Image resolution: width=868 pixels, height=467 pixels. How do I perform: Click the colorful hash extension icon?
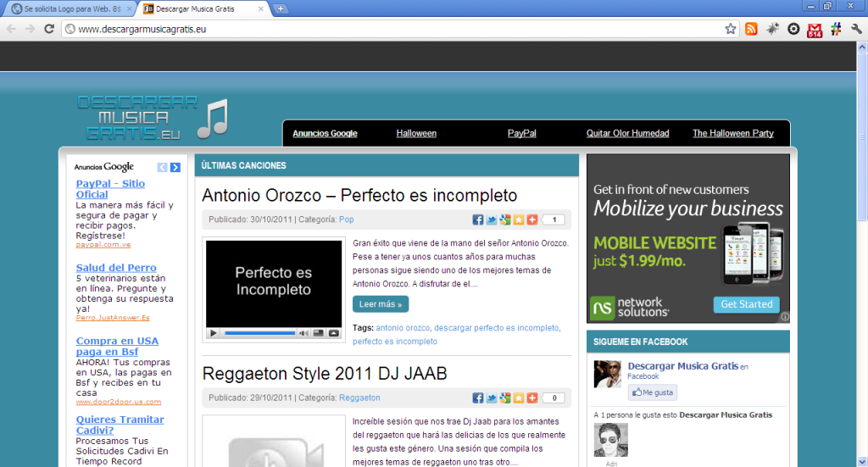(836, 29)
